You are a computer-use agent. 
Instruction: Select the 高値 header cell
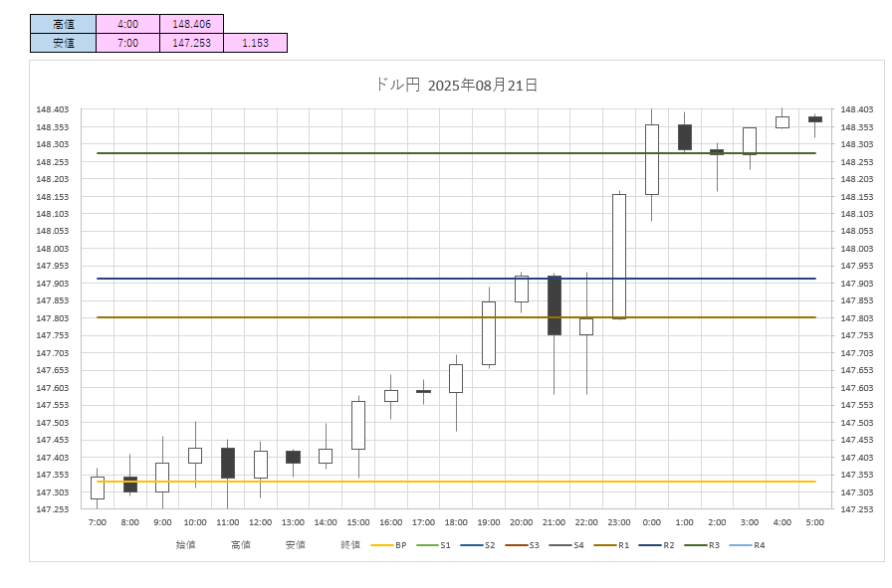click(63, 24)
